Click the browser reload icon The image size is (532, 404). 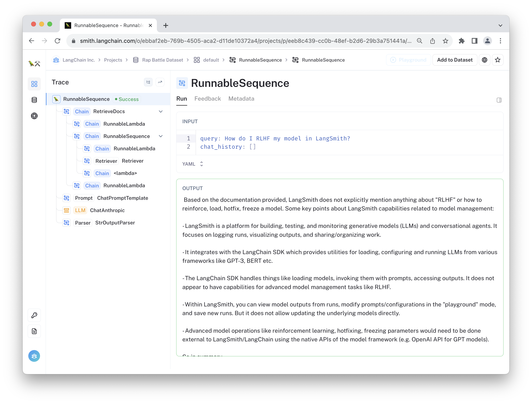pyautogui.click(x=58, y=41)
